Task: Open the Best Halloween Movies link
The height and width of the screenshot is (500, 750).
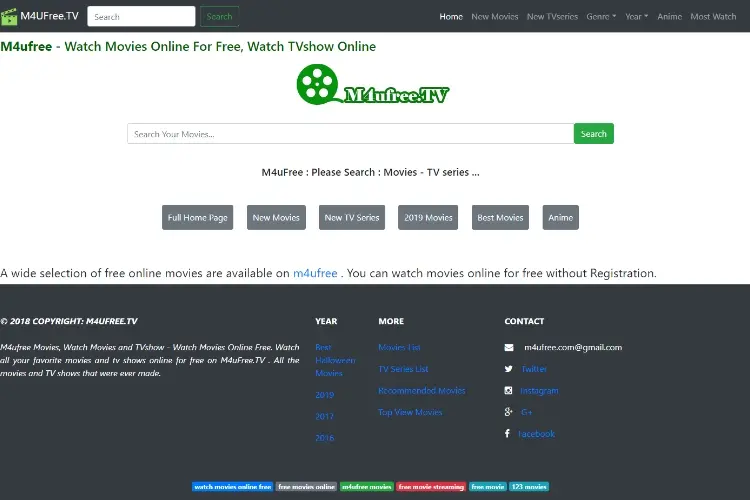Action: point(335,360)
